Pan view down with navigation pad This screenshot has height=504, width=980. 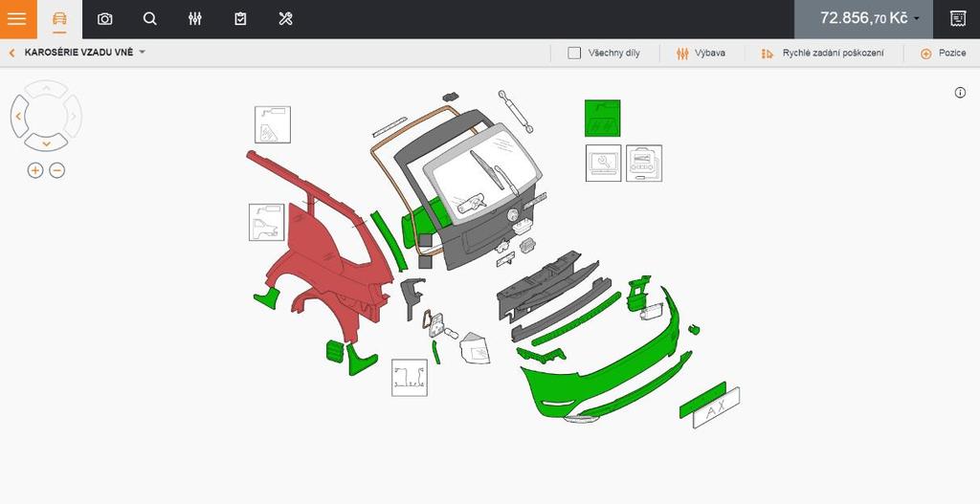coord(46,143)
